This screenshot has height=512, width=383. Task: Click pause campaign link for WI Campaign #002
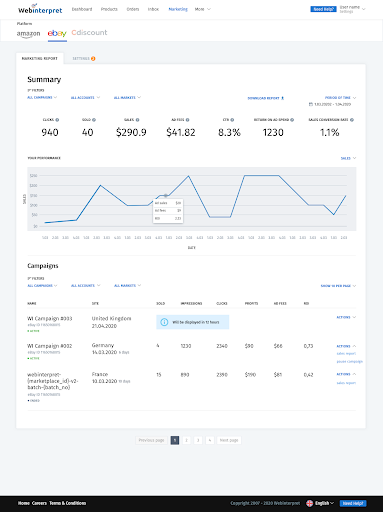[x=349, y=362]
